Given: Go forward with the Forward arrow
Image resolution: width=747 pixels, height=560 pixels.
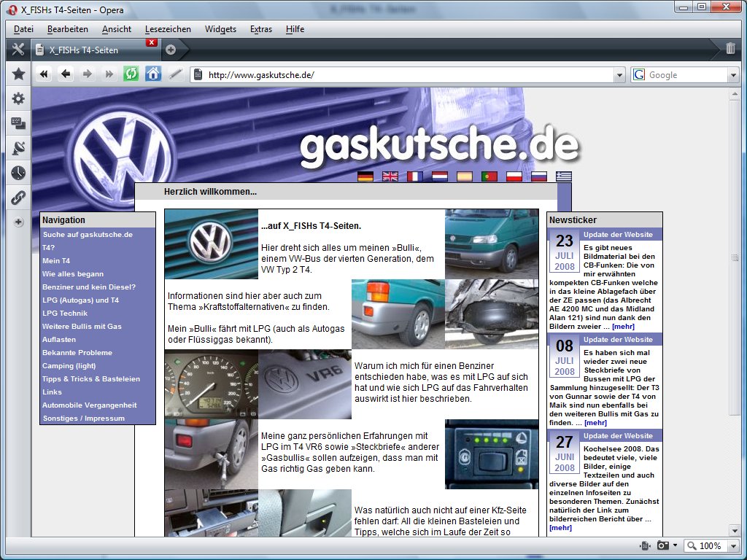Looking at the screenshot, I should pos(88,74).
